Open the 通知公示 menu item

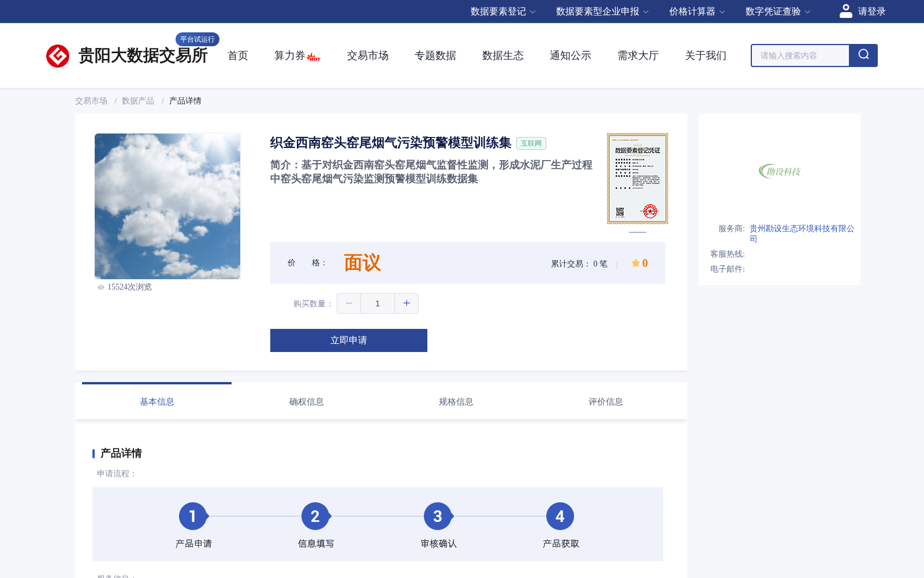tap(571, 55)
